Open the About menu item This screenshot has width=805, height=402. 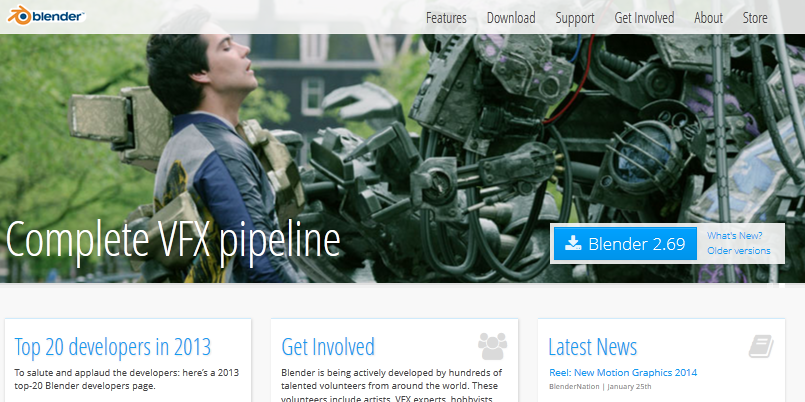(708, 18)
